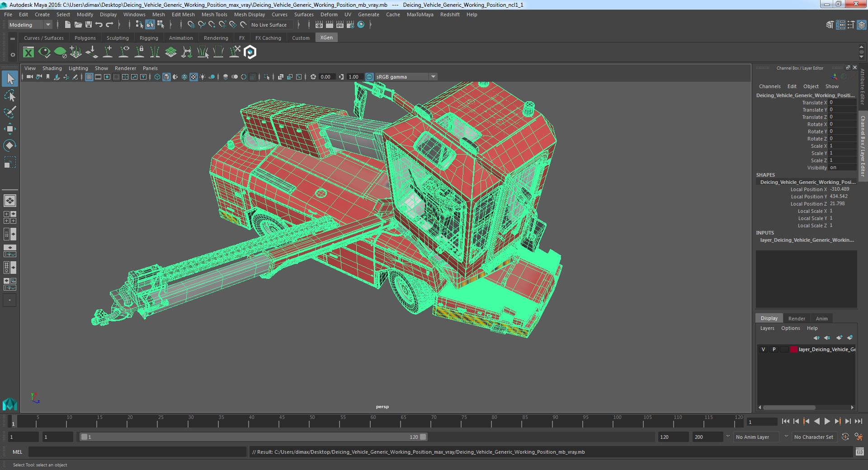Click the Undo arrow icon

(x=99, y=25)
